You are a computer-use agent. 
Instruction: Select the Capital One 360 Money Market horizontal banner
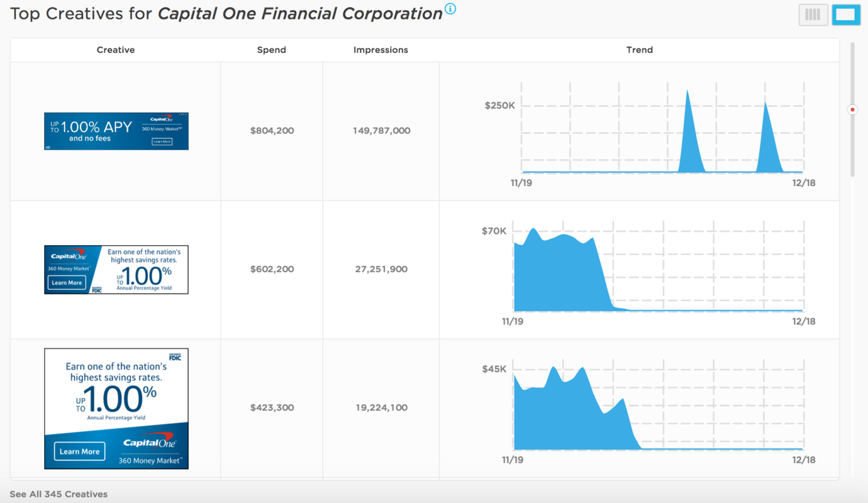tap(116, 268)
